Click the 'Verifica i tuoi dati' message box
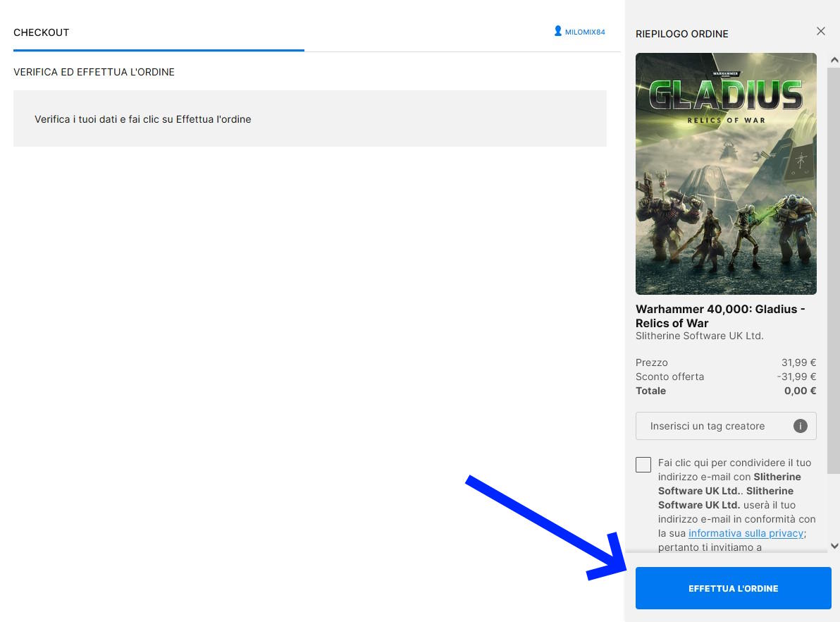The height and width of the screenshot is (622, 840). [x=309, y=118]
